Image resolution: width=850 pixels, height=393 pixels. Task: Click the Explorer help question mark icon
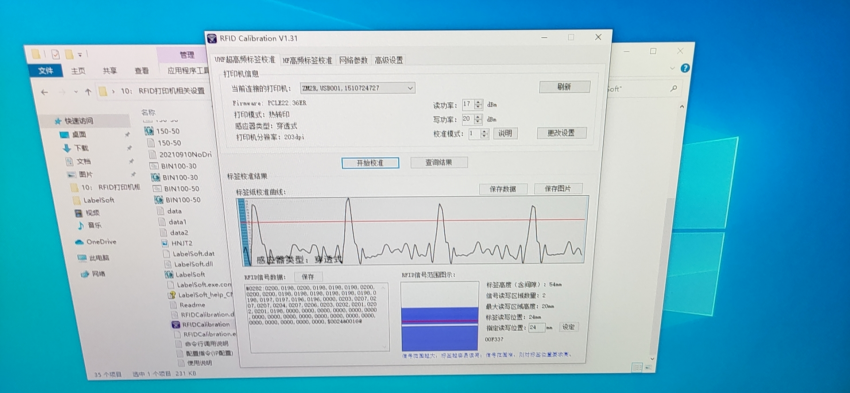tap(685, 68)
